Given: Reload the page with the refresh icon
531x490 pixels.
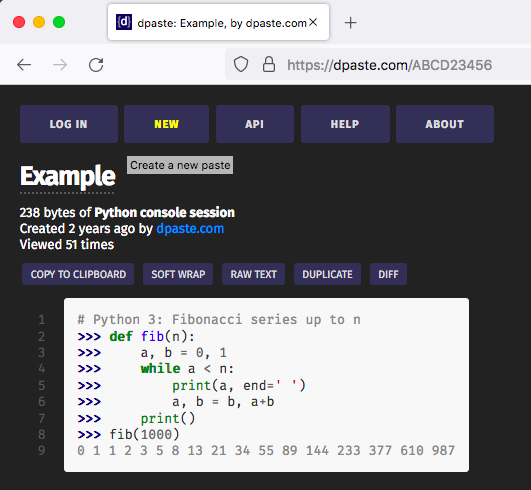Looking at the screenshot, I should [96, 65].
